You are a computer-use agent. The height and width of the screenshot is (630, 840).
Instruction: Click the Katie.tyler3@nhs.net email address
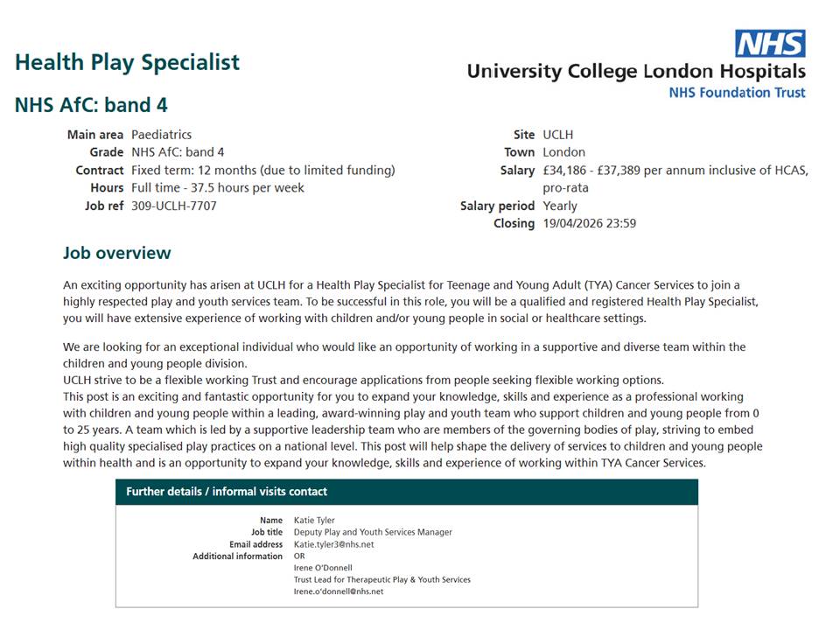tap(333, 544)
